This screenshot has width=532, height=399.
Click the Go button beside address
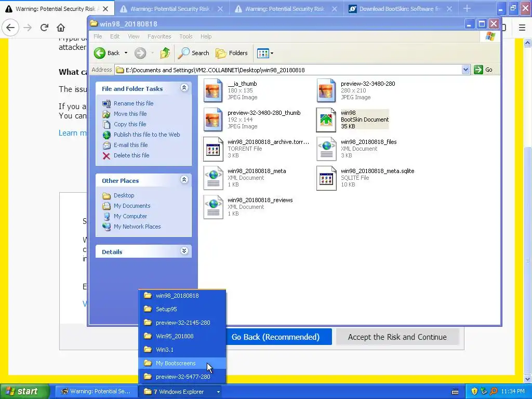click(484, 70)
